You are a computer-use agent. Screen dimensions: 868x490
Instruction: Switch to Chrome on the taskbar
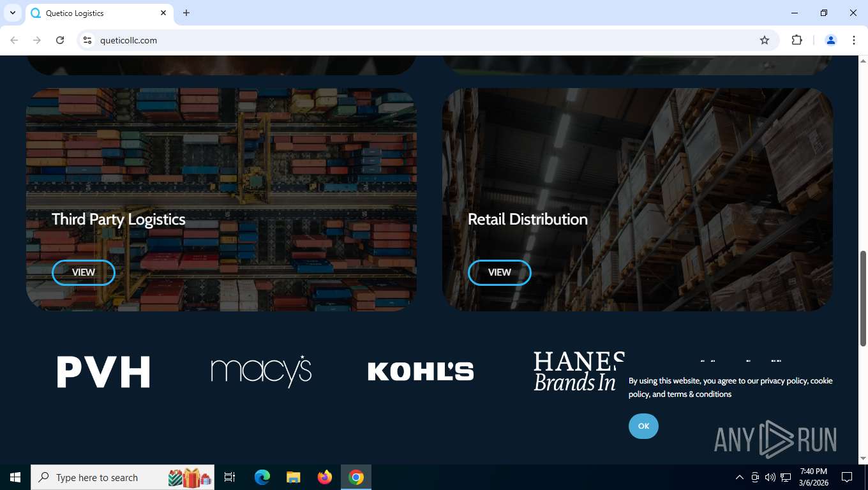356,477
